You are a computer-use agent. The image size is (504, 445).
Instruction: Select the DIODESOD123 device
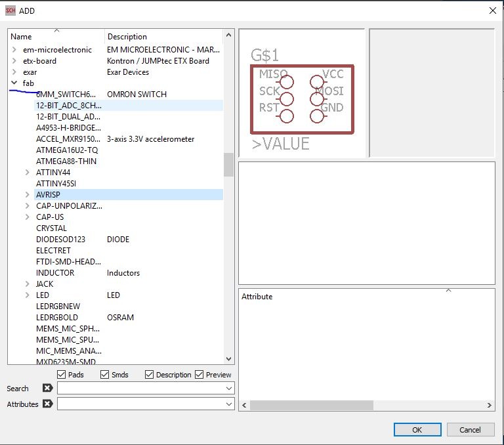[x=61, y=239]
